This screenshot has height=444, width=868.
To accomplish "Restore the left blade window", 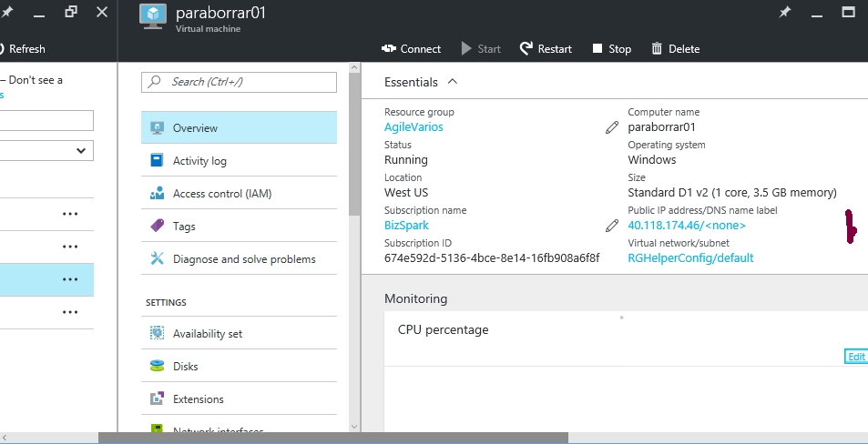I will [71, 12].
